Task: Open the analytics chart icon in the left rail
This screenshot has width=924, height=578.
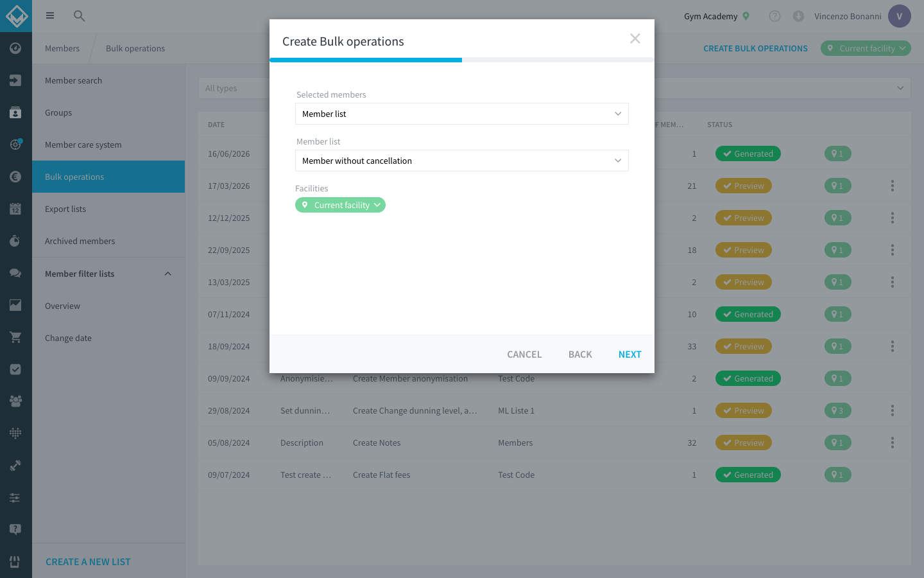Action: (15, 305)
